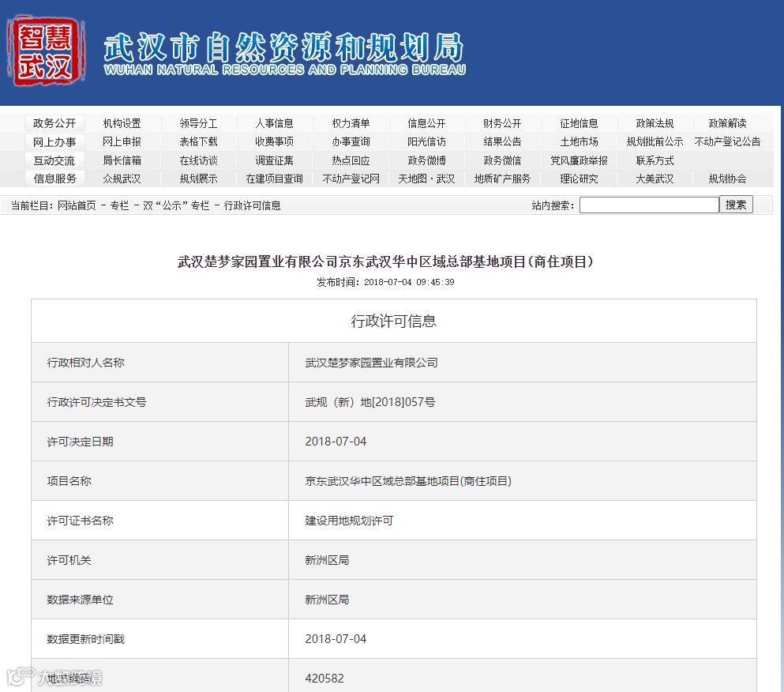Click 双“公示”专栏 breadcrumb link
The image size is (784, 692).
point(176,205)
